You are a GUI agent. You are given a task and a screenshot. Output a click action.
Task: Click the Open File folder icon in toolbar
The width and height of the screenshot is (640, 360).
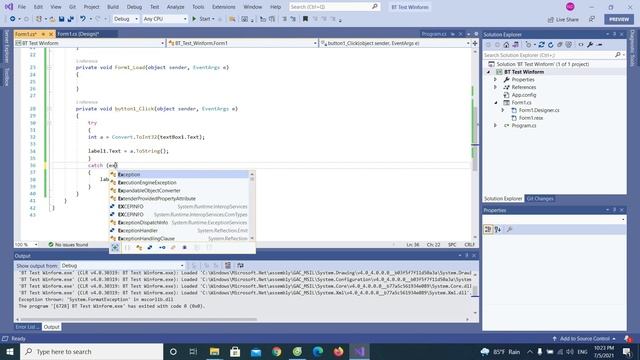pyautogui.click(x=52, y=19)
